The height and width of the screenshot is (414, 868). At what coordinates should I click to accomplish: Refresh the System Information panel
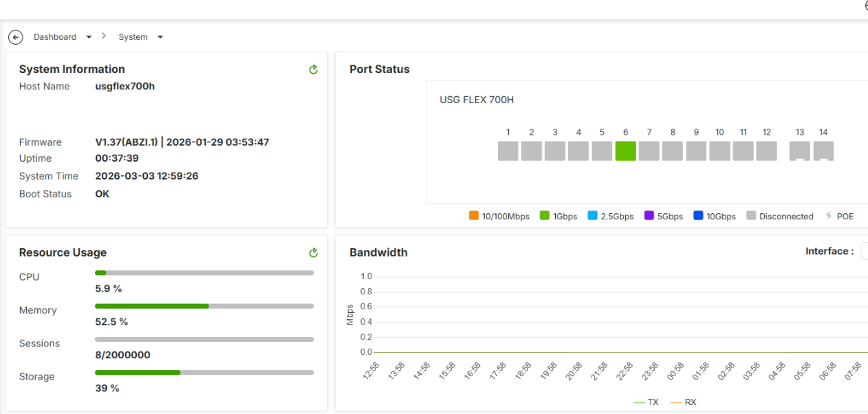pos(314,69)
